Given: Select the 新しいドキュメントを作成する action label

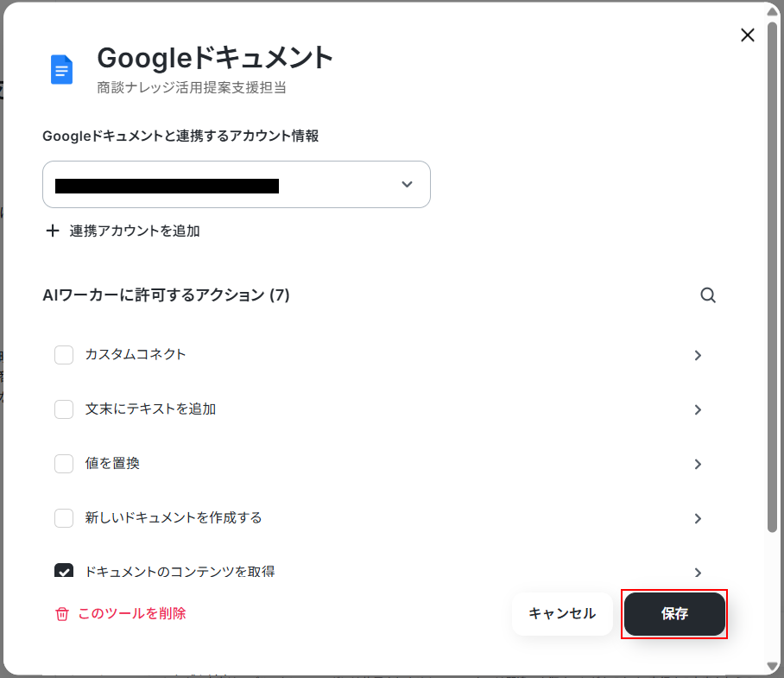Looking at the screenshot, I should point(173,518).
